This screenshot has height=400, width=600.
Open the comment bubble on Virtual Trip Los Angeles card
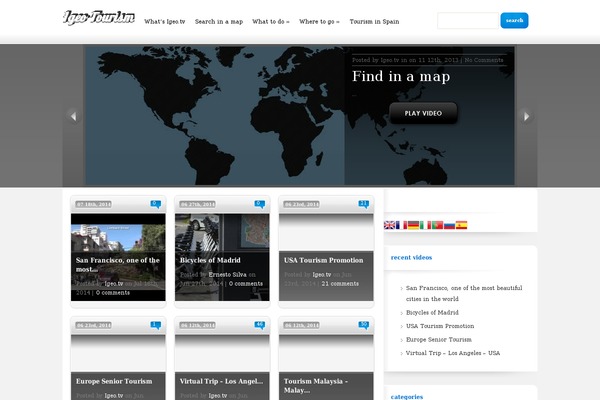(x=259, y=325)
